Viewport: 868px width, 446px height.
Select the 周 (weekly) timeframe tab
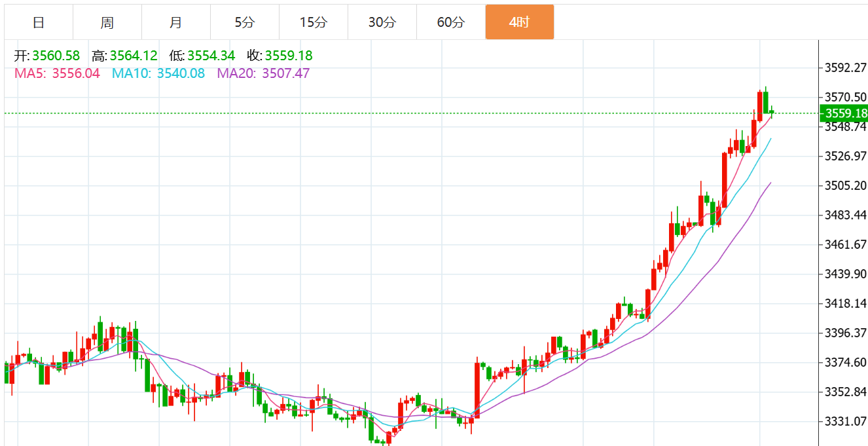tap(107, 22)
